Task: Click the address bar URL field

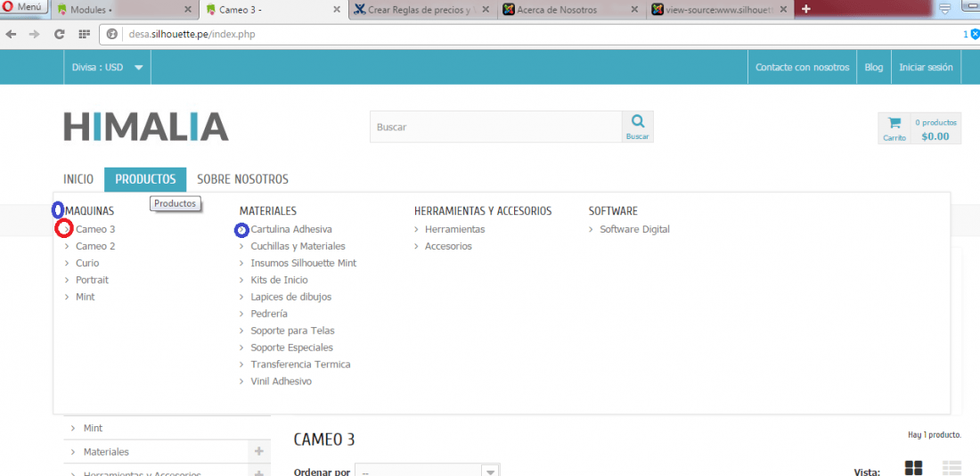Action: (x=537, y=35)
